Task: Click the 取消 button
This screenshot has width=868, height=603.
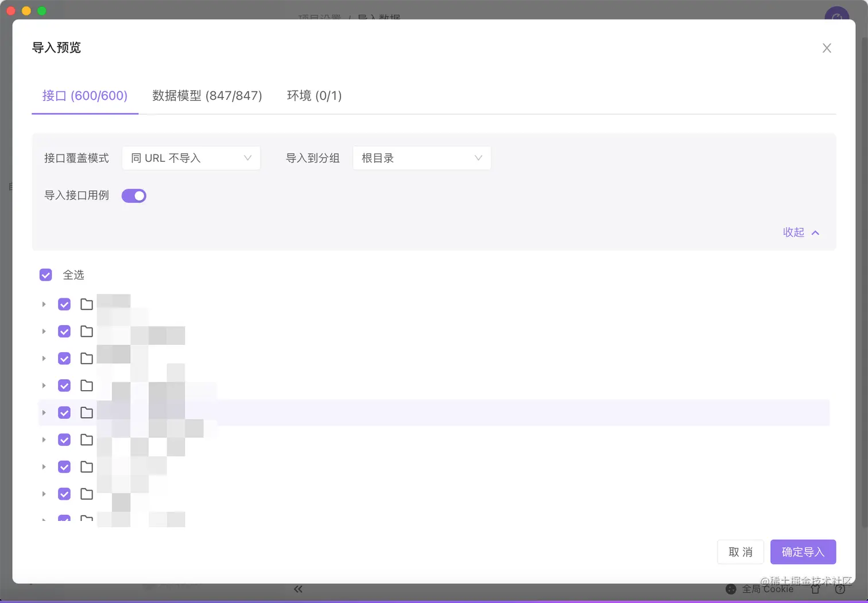Action: (741, 552)
